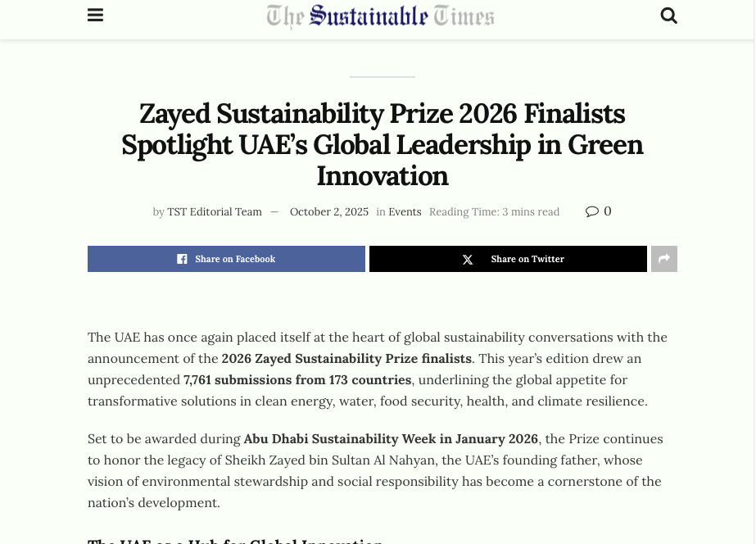Click the X logo icon

(468, 260)
